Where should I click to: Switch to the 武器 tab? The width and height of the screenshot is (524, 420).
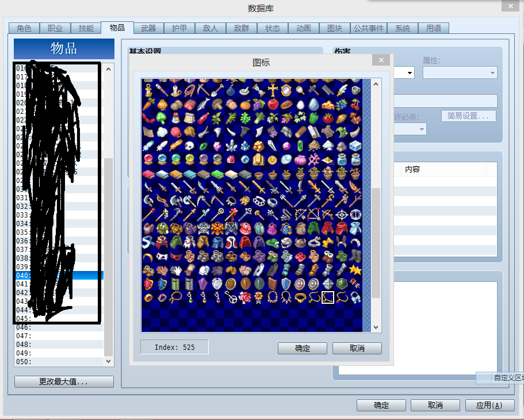click(148, 28)
